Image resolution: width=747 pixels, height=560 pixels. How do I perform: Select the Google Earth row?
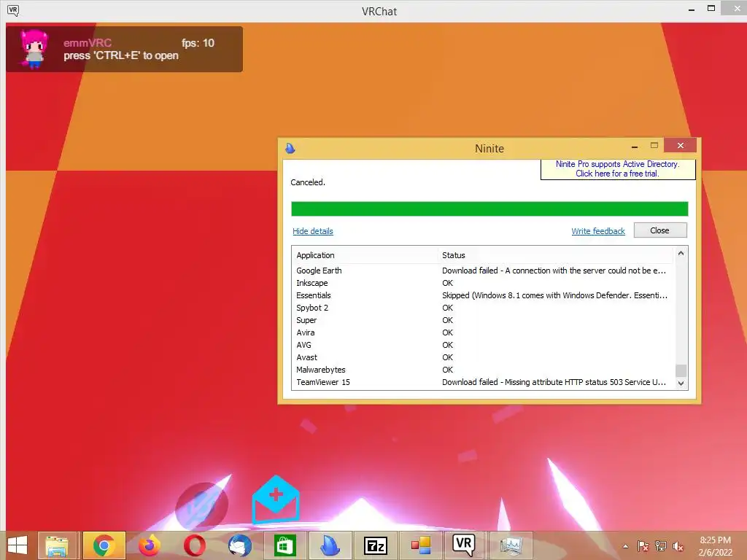point(483,271)
